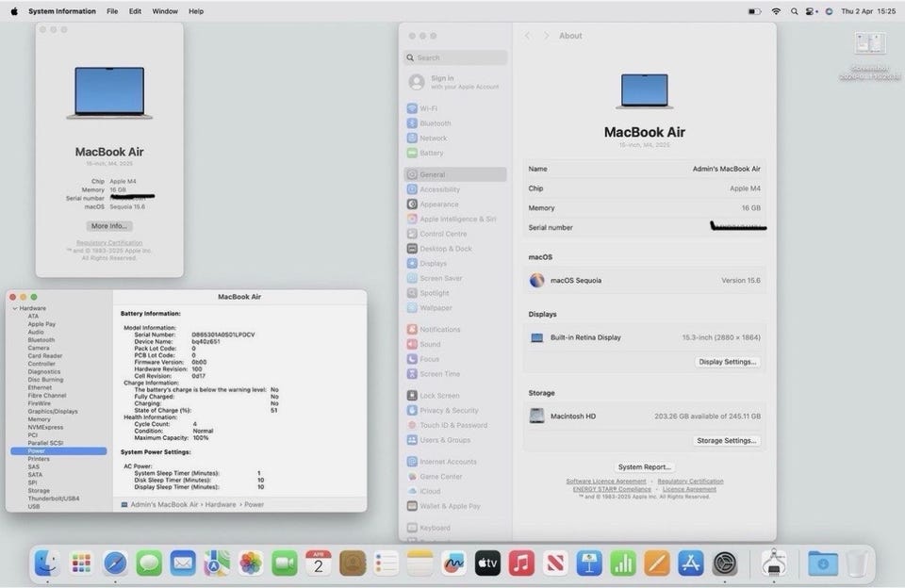Click the Search field in System Settings
Screen dimensions: 905x588
pyautogui.click(x=455, y=57)
